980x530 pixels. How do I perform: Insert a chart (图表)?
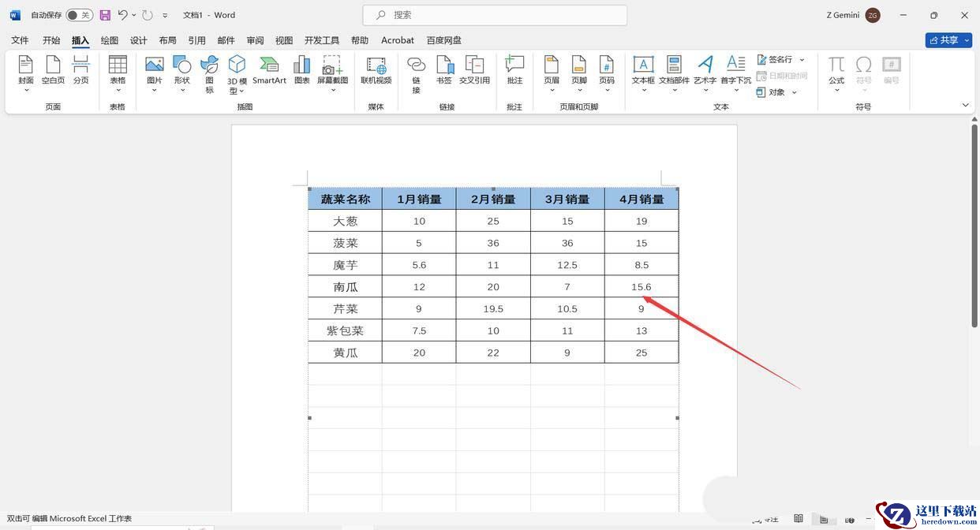tap(301, 70)
